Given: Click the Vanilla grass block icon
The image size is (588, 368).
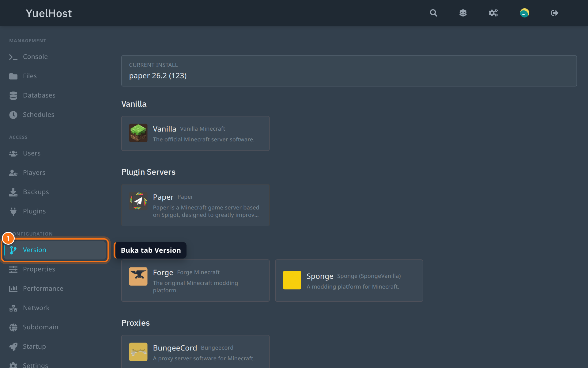Looking at the screenshot, I should 138,133.
